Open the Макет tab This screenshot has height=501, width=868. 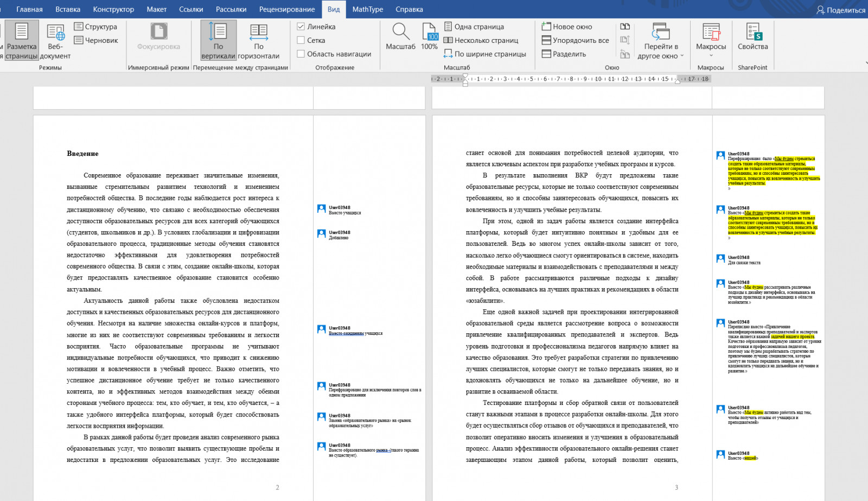(x=157, y=9)
